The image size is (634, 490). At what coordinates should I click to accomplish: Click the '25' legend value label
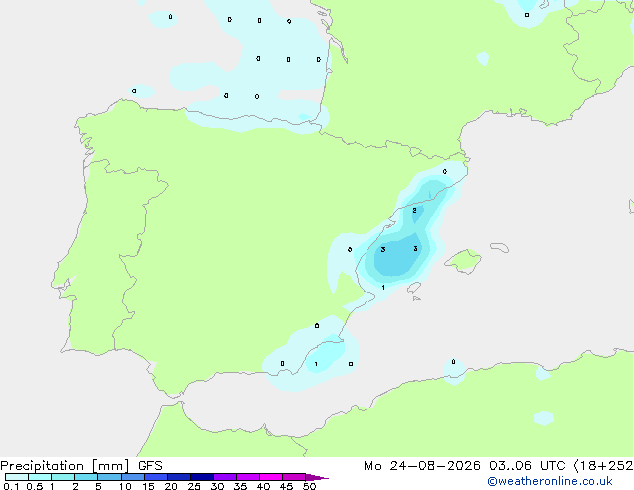194,486
